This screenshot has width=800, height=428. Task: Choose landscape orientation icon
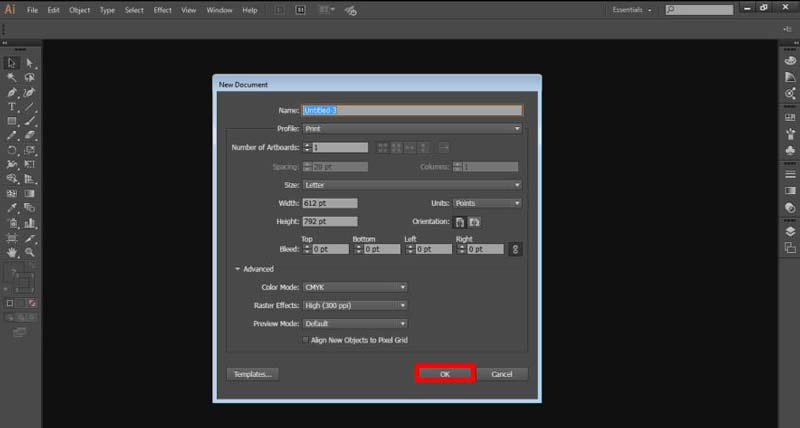474,221
